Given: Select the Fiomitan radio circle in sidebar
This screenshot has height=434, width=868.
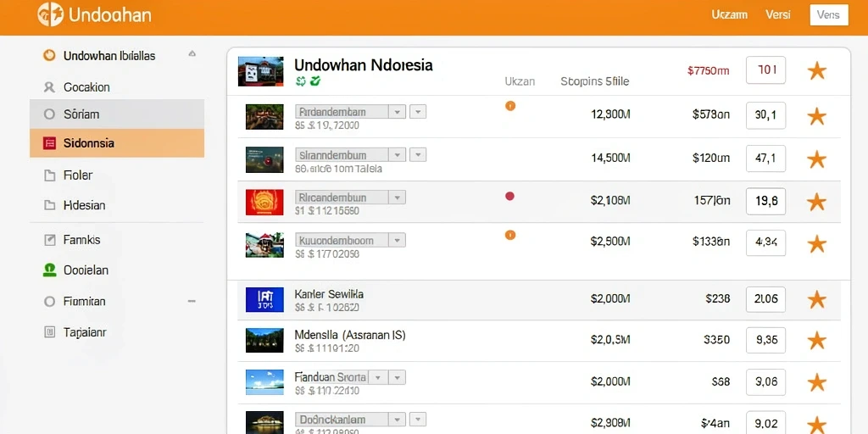Looking at the screenshot, I should (49, 302).
